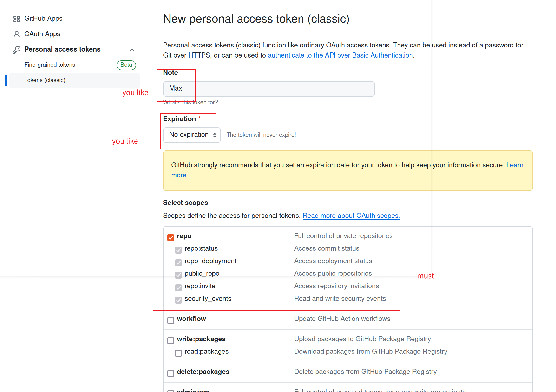Click the GitHub Apps grid icon

16,19
